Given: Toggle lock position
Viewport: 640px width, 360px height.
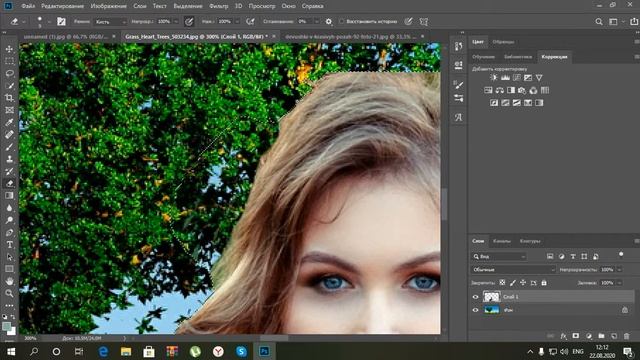Looking at the screenshot, I should pyautogui.click(x=523, y=282).
